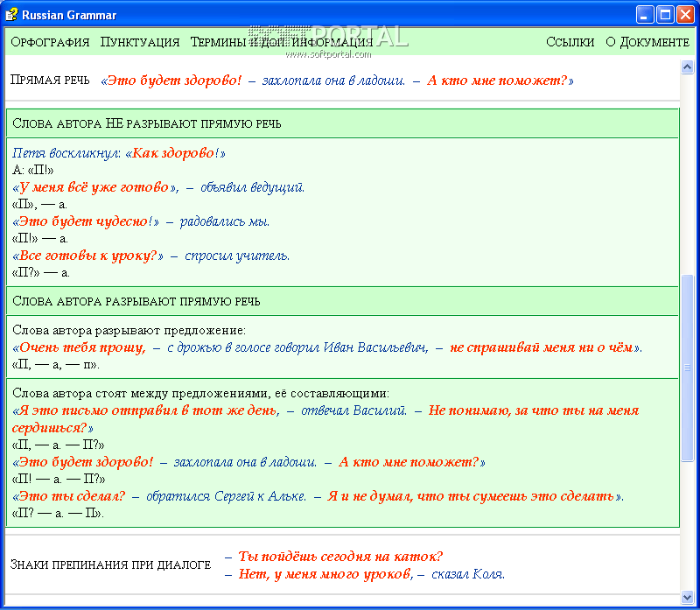Click example «Очень тебя прошу, — с дрожью
Image resolution: width=700 pixels, height=610 pixels.
click(327, 347)
